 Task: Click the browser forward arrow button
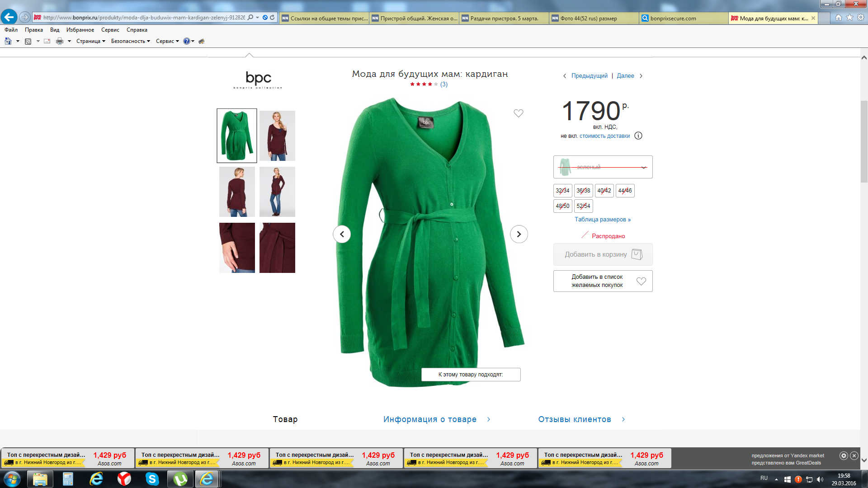25,17
